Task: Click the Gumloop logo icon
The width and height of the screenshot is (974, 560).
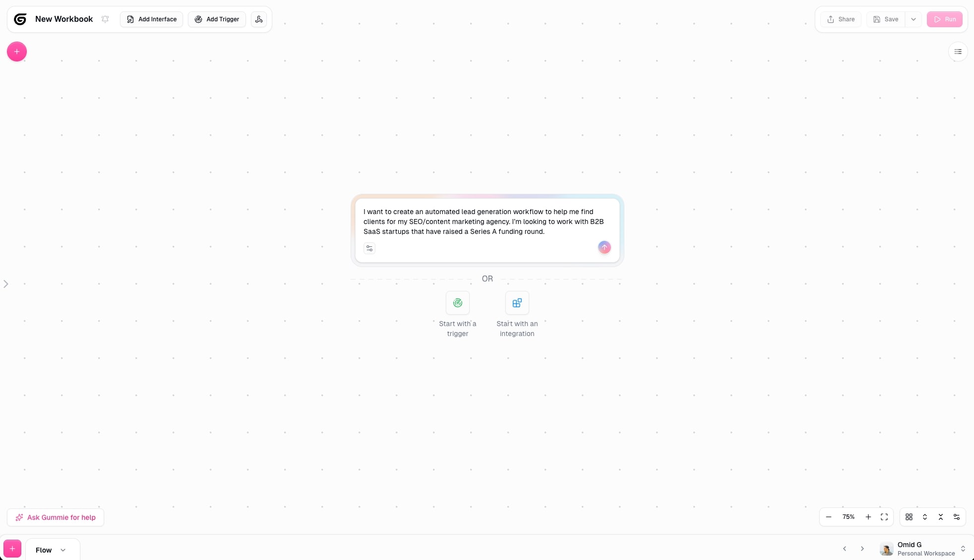Action: click(x=20, y=19)
